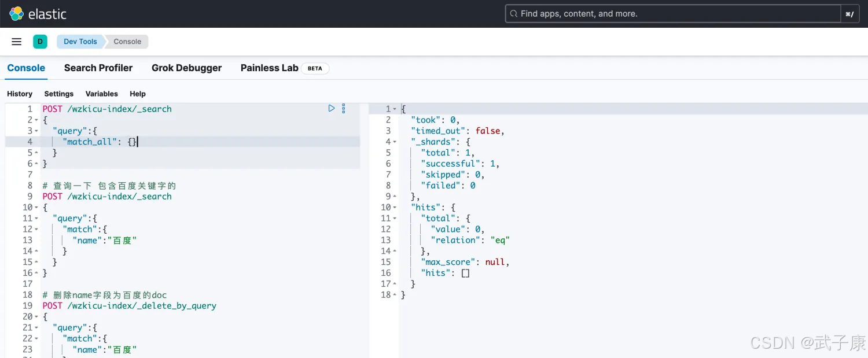Click the BETA badge next to Painless Lab

tap(315, 68)
